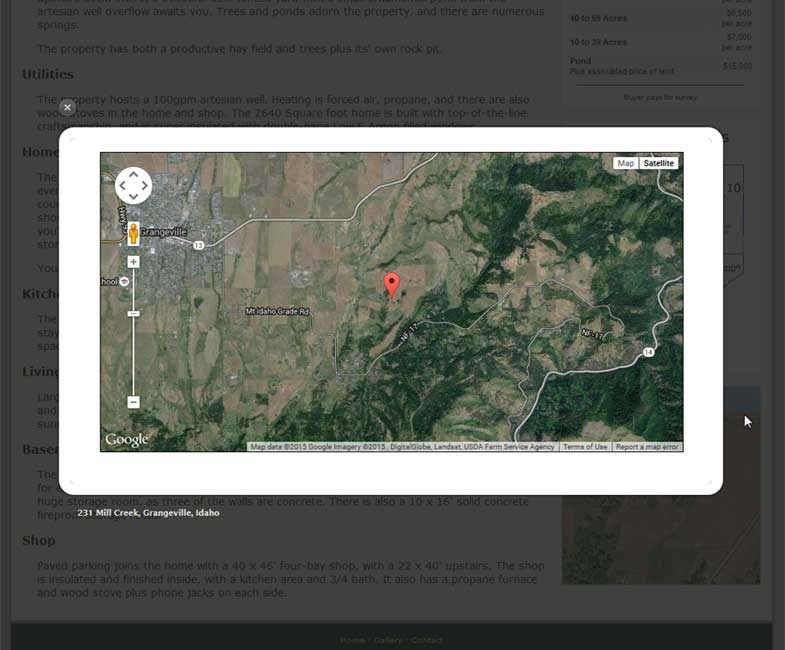The width and height of the screenshot is (785, 650).
Task: Open the Terms of Use link
Action: tap(585, 447)
